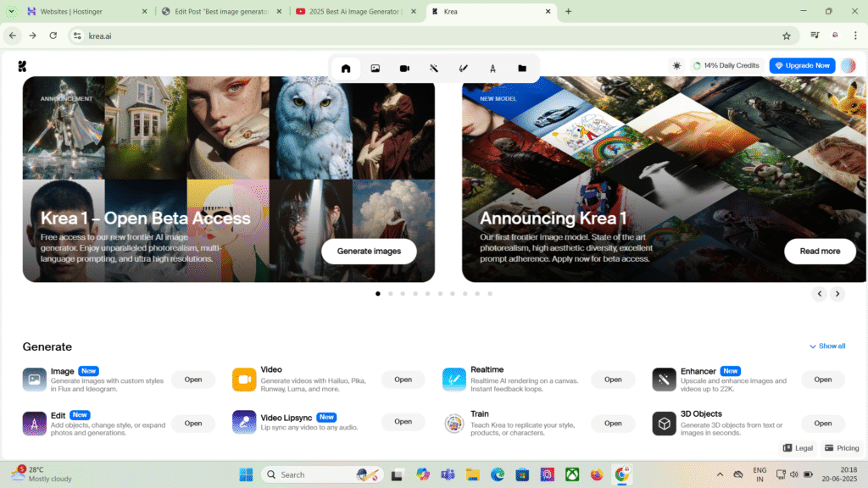Viewport: 868px width, 488px height.
Task: Click the orange Video tile icon
Action: click(x=244, y=380)
